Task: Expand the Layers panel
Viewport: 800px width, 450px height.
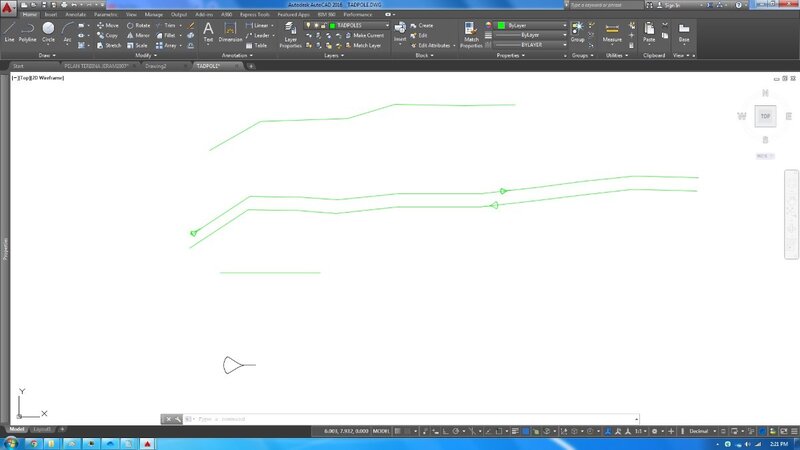Action: click(334, 55)
